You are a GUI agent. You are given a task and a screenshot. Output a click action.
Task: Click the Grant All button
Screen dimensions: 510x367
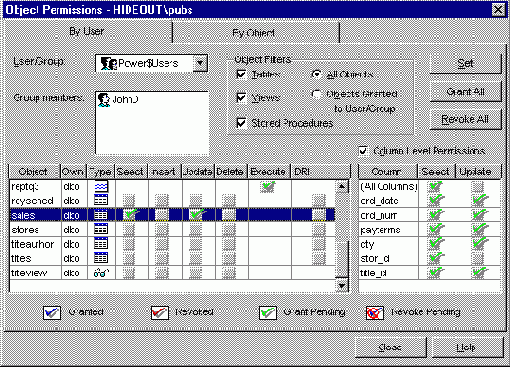click(465, 92)
